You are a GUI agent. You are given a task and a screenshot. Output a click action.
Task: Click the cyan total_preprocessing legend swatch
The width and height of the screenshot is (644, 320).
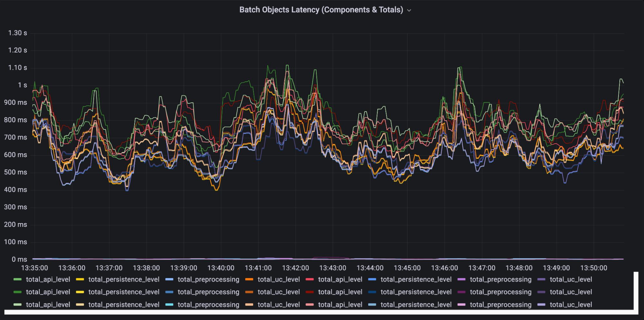pyautogui.click(x=169, y=305)
